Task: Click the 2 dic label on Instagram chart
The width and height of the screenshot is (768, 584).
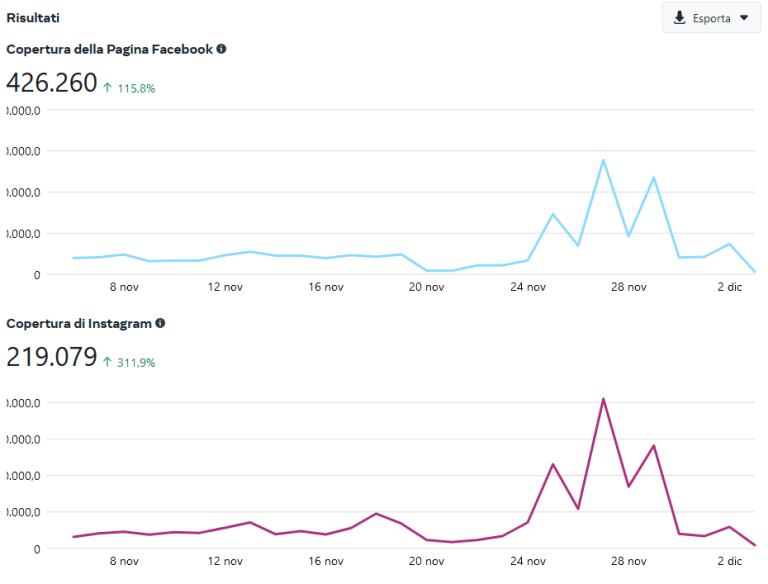Action: [730, 561]
